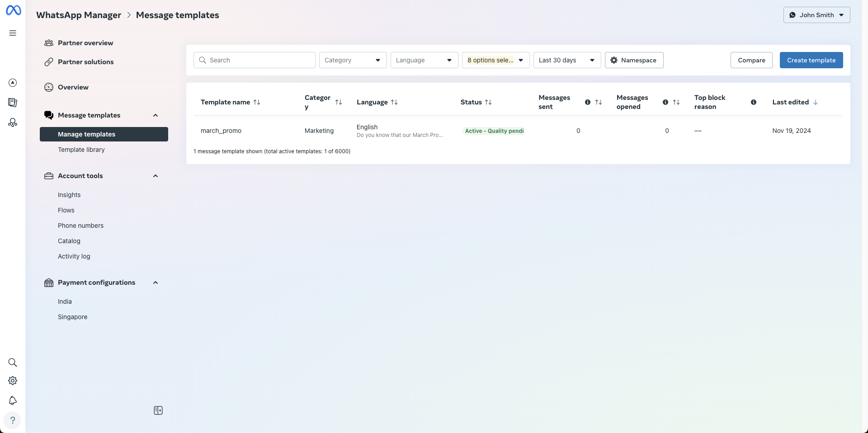Click info icon beside Top block reason

(753, 102)
